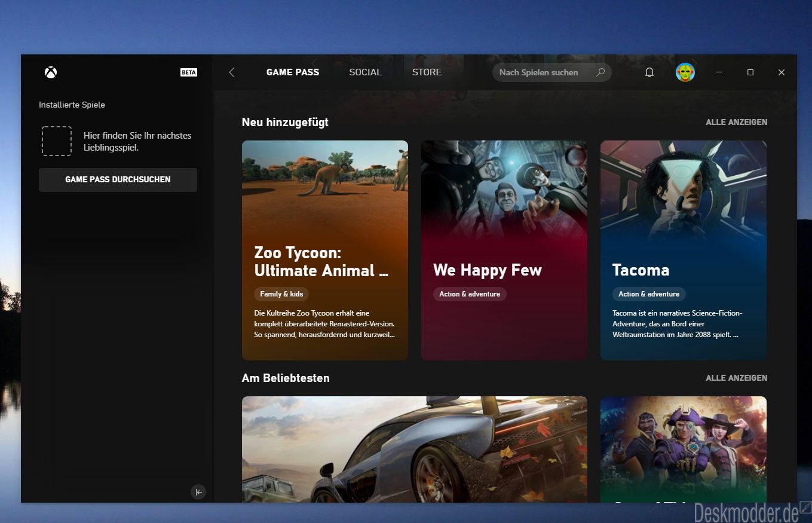The height and width of the screenshot is (523, 812).
Task: Click the GAME PASS DURCHSUCHEN button
Action: pyautogui.click(x=118, y=179)
